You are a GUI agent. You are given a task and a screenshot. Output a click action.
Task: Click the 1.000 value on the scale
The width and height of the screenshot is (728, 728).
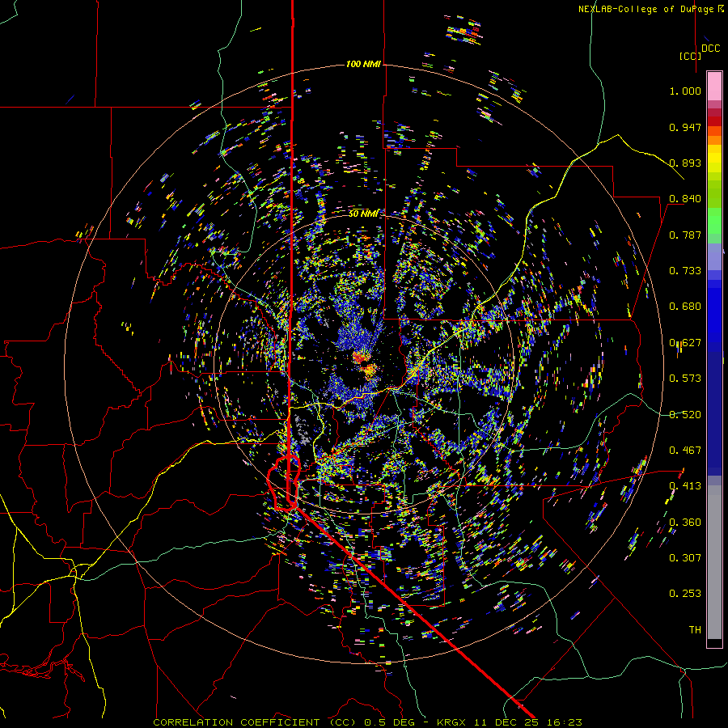point(685,91)
